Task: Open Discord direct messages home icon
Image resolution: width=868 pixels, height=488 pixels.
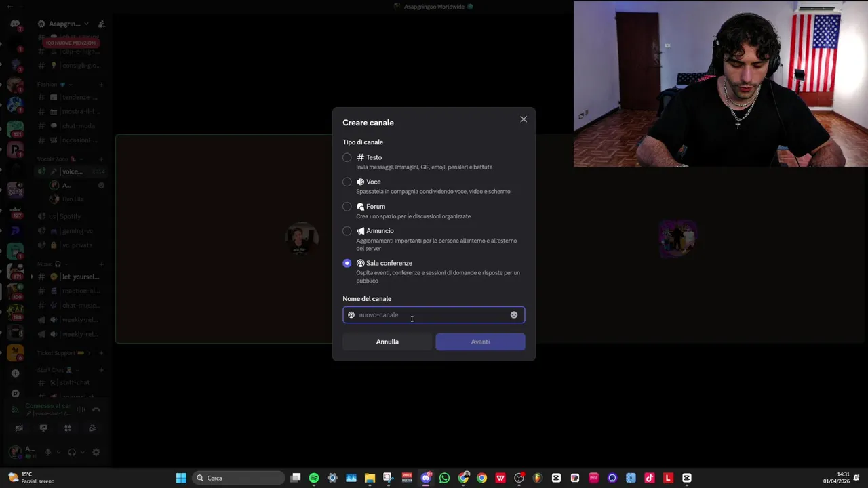Action: tap(15, 24)
